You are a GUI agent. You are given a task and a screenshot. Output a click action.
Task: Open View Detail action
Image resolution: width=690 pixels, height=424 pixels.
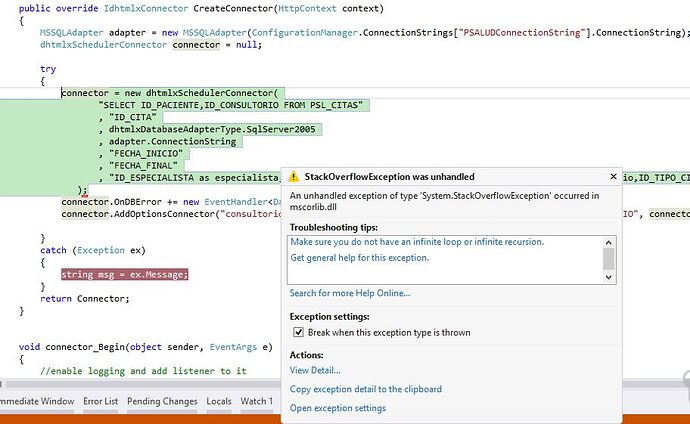point(315,370)
